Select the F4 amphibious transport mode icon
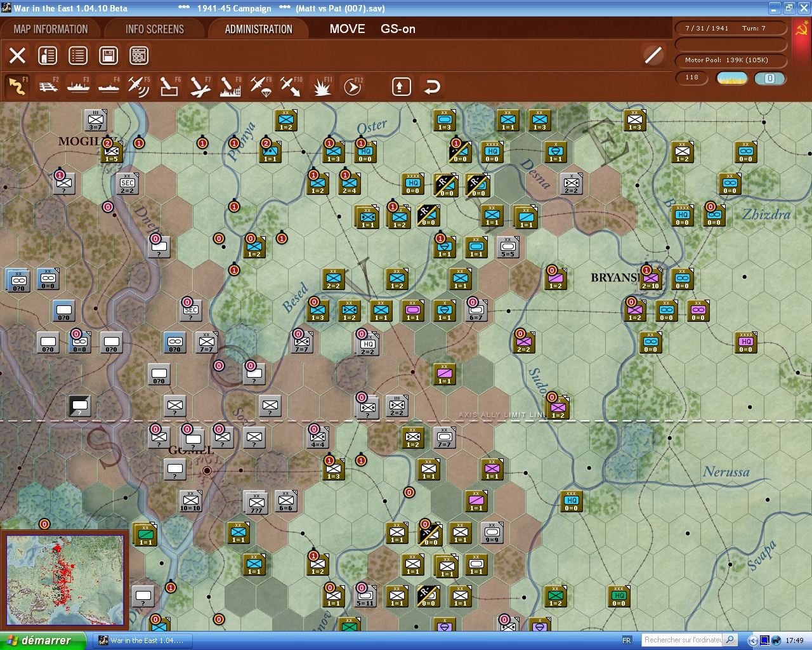 pos(109,86)
